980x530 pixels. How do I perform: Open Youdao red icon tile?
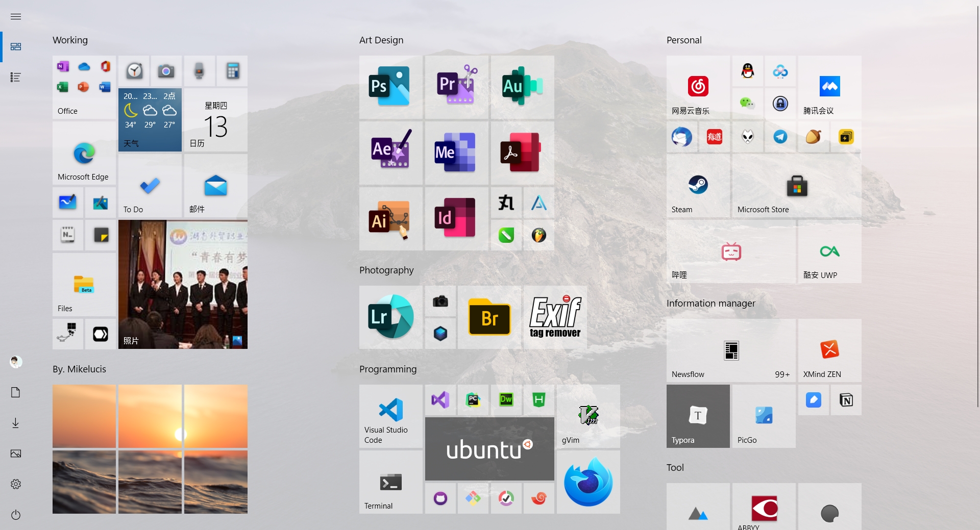click(714, 137)
